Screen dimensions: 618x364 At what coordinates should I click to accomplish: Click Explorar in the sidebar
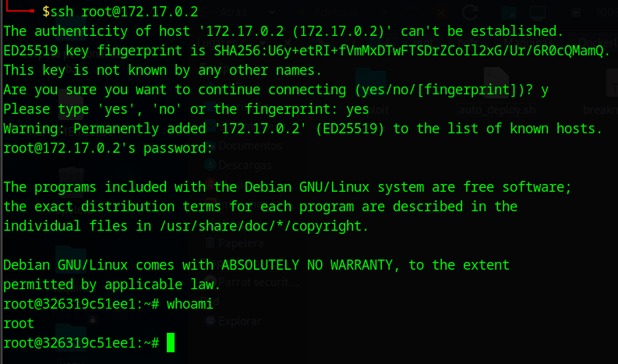(x=239, y=320)
